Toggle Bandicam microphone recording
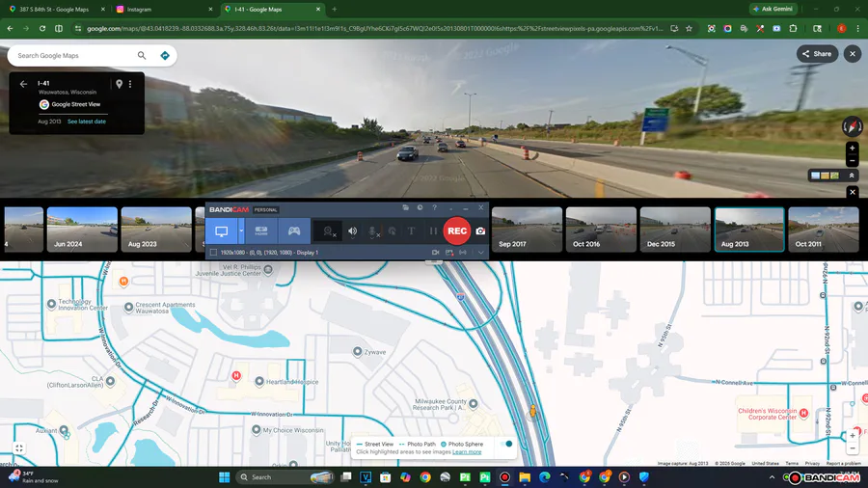 click(x=373, y=231)
